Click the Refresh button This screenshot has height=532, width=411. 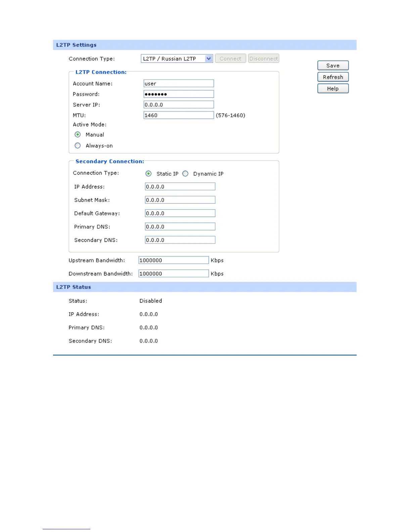coord(333,77)
